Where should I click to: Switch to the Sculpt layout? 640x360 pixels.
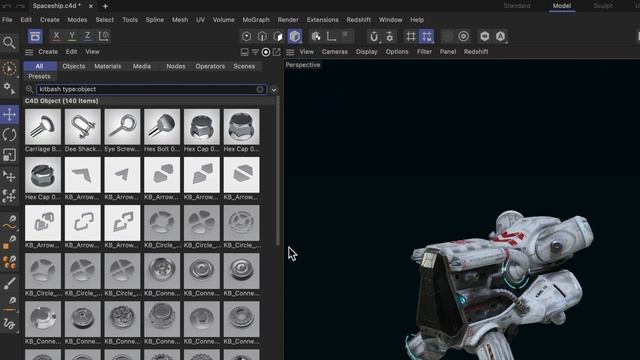click(603, 6)
